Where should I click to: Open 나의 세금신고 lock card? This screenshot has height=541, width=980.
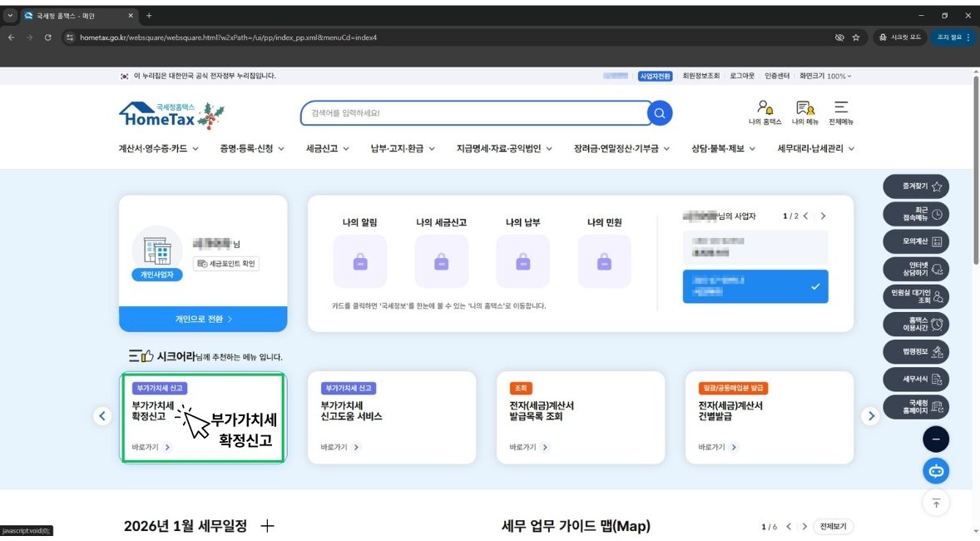tap(441, 261)
